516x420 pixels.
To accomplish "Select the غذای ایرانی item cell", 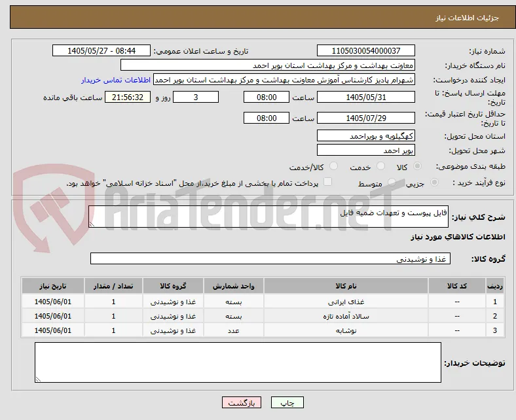I will tap(346, 302).
